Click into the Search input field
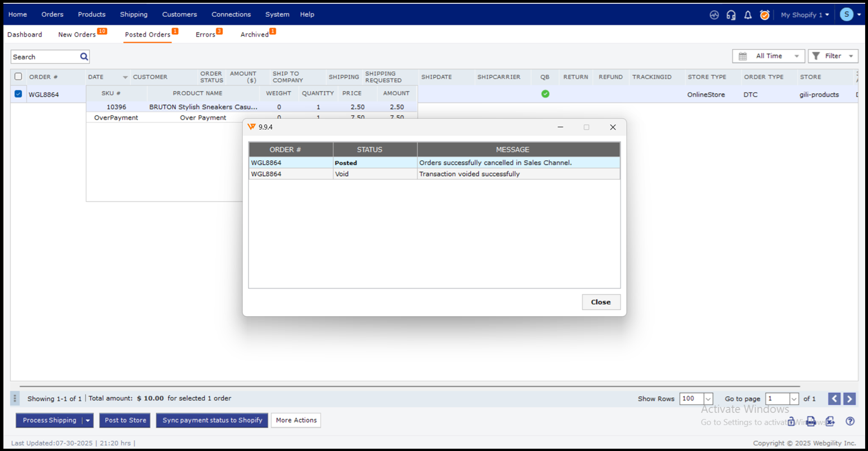Viewport: 868px width, 451px height. pyautogui.click(x=45, y=57)
